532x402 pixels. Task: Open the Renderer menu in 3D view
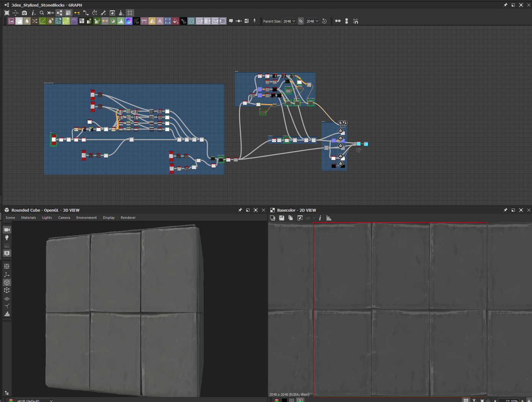[128, 218]
